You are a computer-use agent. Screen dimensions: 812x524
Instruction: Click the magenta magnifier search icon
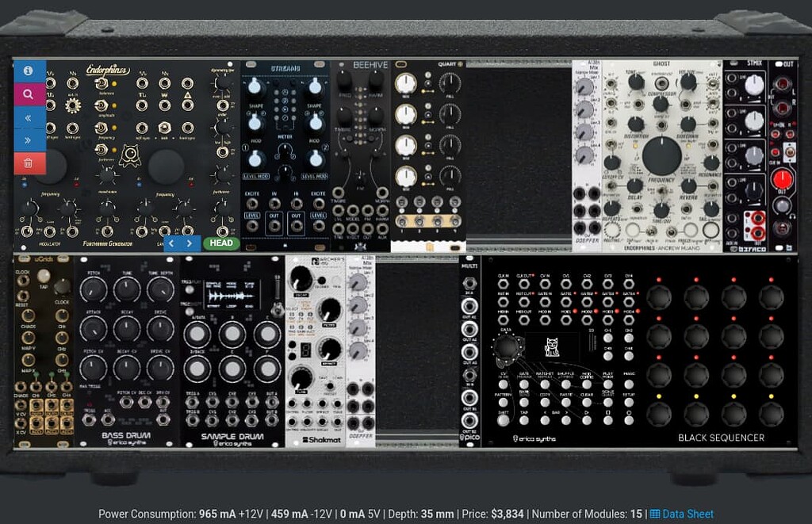[29, 94]
